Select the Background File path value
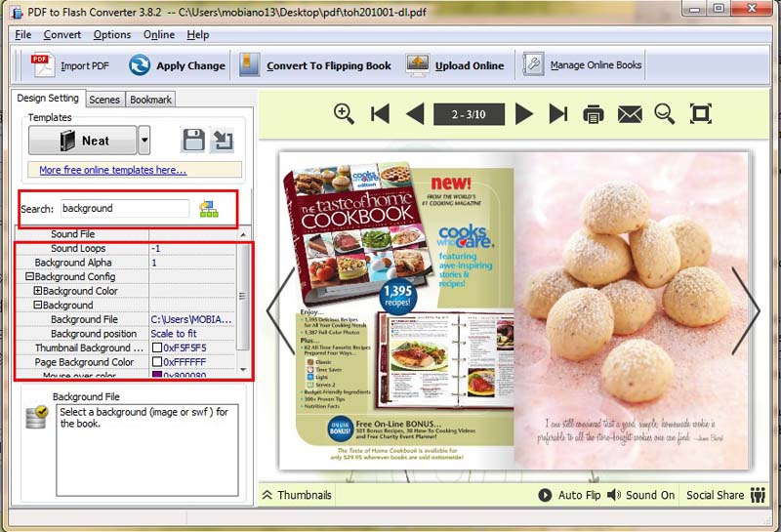 (191, 319)
